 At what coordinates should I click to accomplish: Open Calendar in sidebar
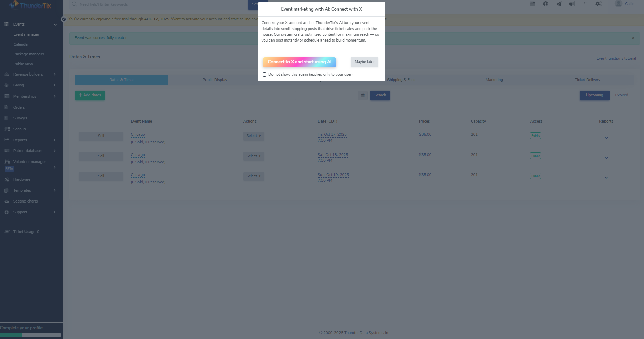point(21,44)
